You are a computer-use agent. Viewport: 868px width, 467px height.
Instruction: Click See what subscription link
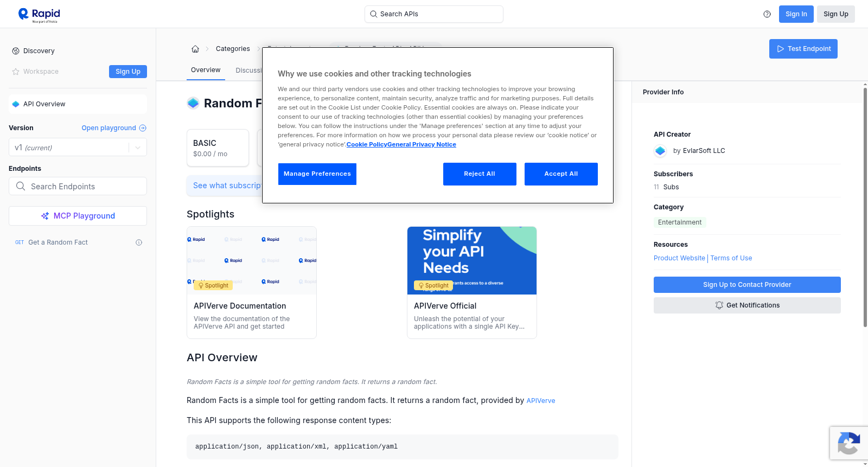(227, 185)
